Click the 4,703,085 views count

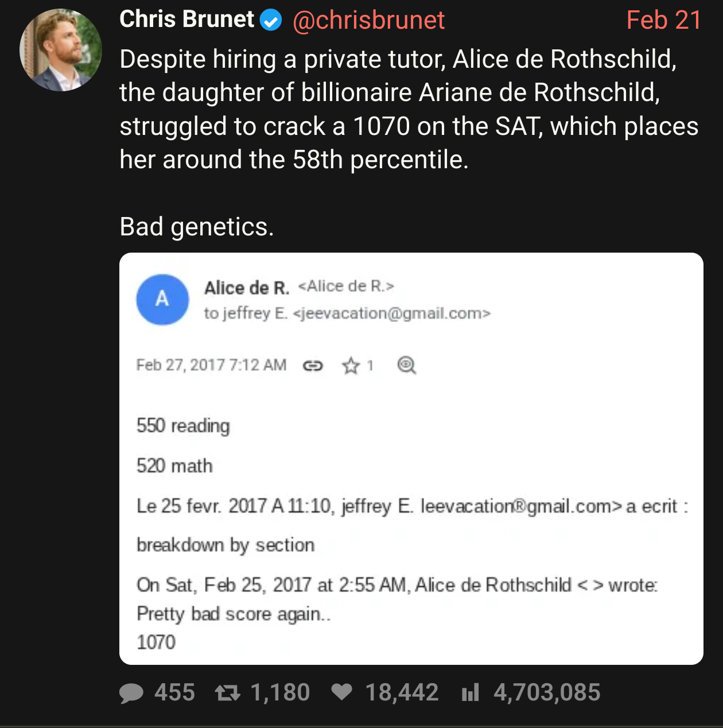pos(547,692)
